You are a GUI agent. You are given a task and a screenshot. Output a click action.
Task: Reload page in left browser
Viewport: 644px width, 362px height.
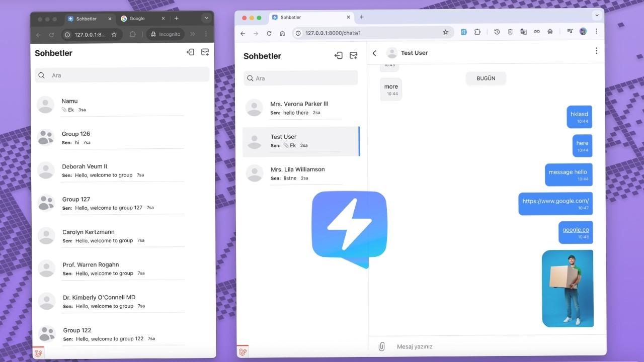tap(51, 35)
